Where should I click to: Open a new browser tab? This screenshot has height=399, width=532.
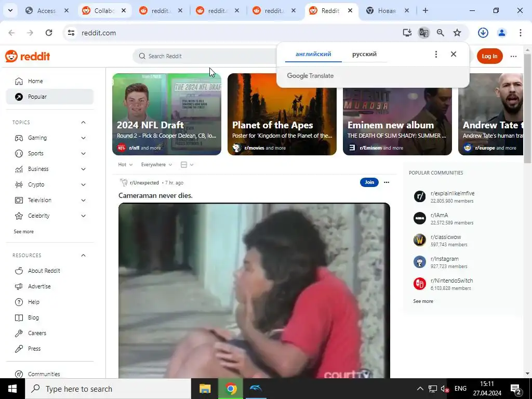(425, 10)
